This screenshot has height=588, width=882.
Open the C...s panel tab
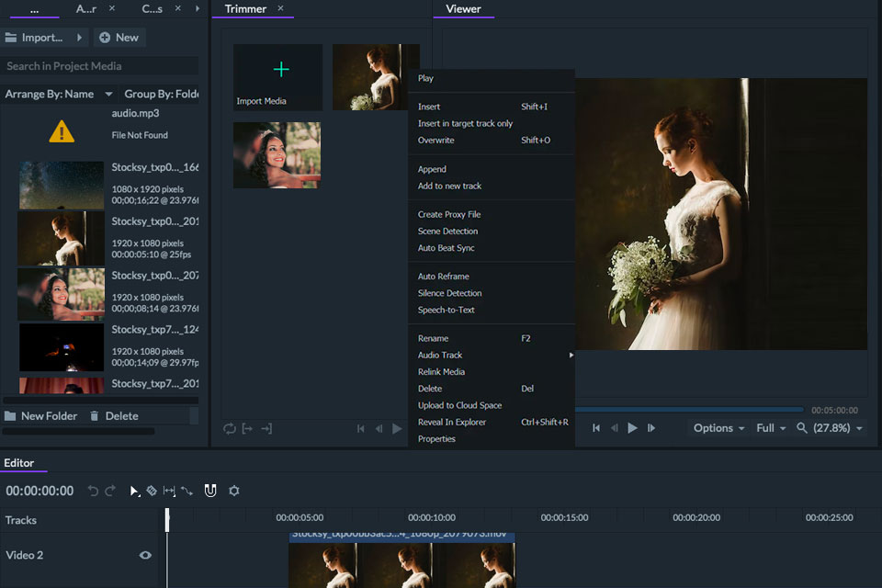click(152, 9)
